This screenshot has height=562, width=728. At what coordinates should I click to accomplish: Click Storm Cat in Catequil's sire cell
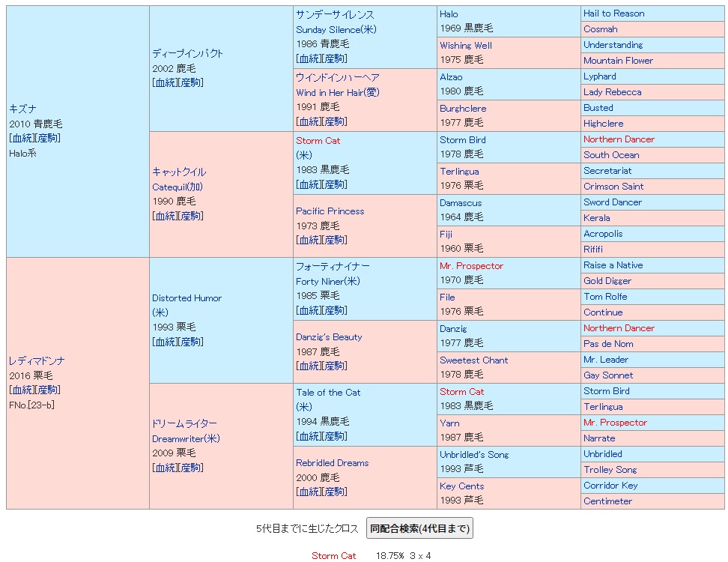318,140
